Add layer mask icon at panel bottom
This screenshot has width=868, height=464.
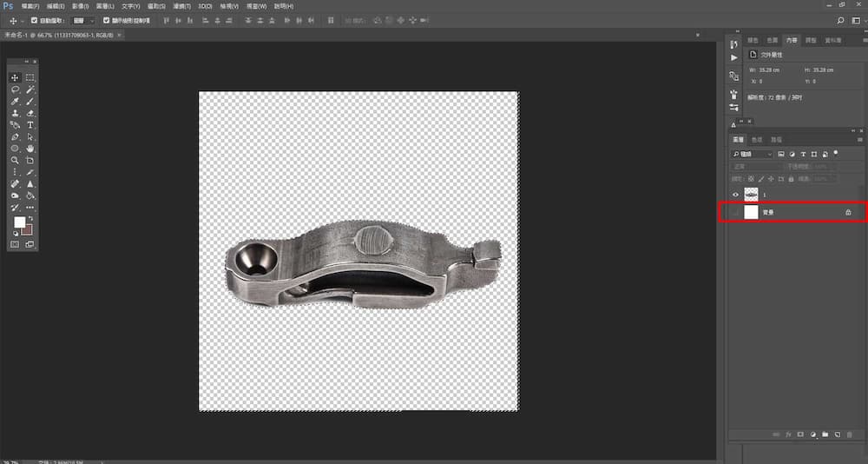[x=800, y=435]
